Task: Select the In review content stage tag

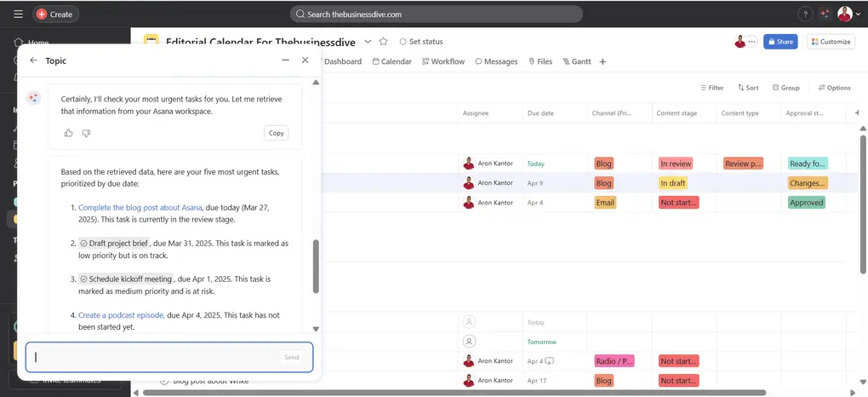Action: [x=676, y=164]
